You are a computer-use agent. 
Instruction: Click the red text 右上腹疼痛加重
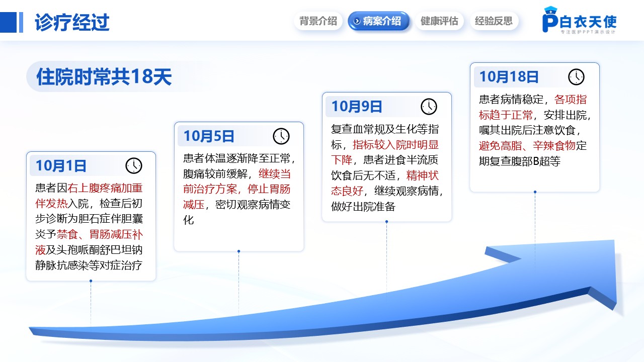tap(105, 188)
